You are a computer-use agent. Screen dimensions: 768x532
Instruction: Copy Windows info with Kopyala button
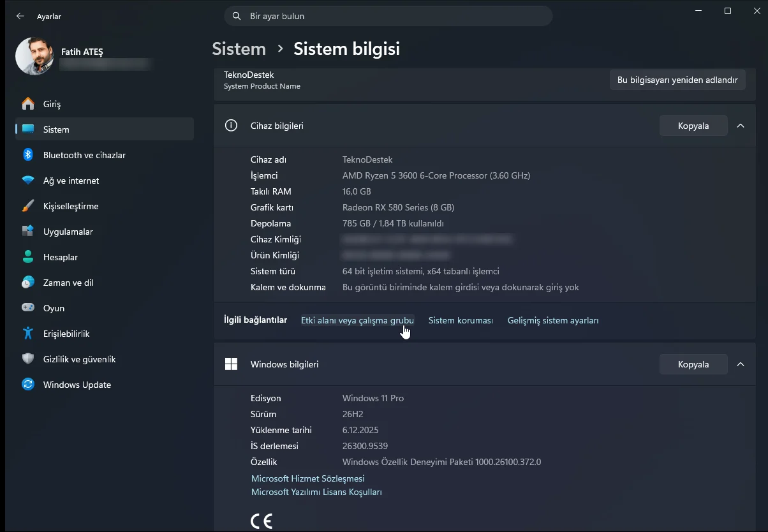click(x=693, y=364)
